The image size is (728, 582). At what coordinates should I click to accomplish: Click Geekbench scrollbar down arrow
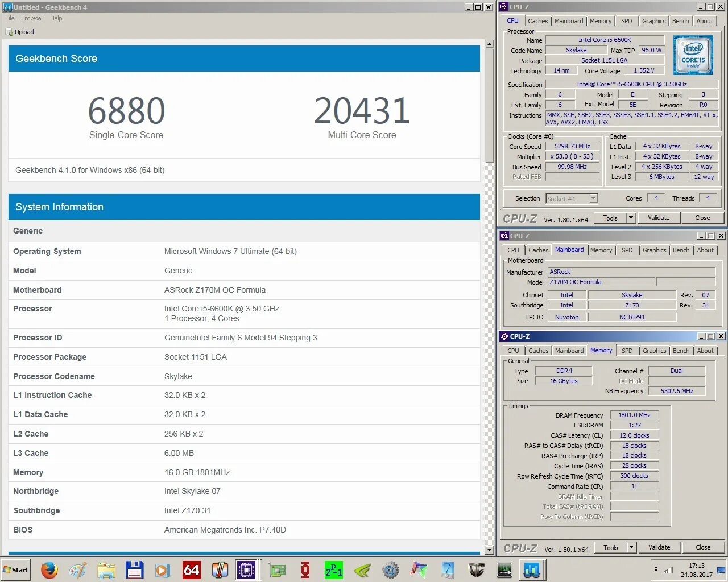click(x=490, y=550)
